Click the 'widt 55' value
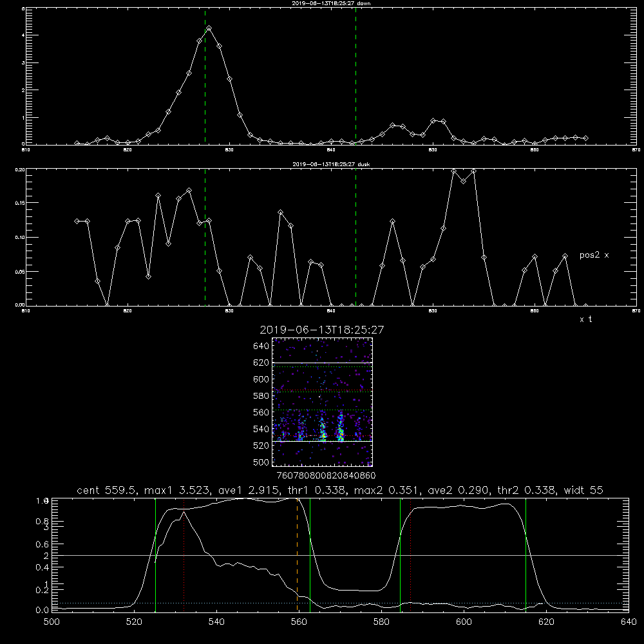The width and height of the screenshot is (644, 644). click(583, 490)
